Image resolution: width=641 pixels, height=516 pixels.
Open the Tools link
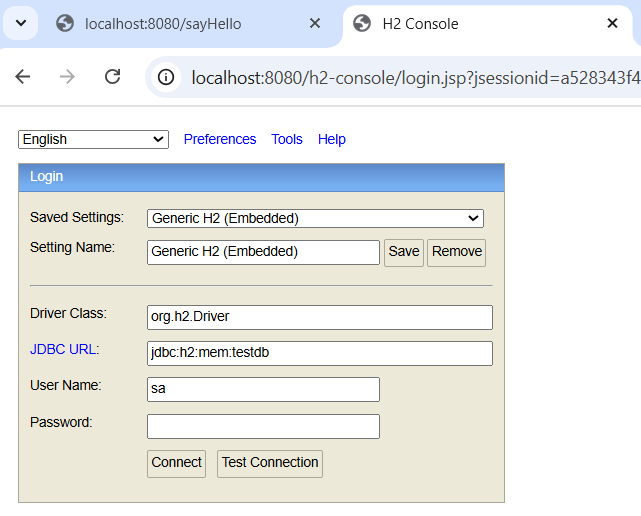pyautogui.click(x=287, y=139)
